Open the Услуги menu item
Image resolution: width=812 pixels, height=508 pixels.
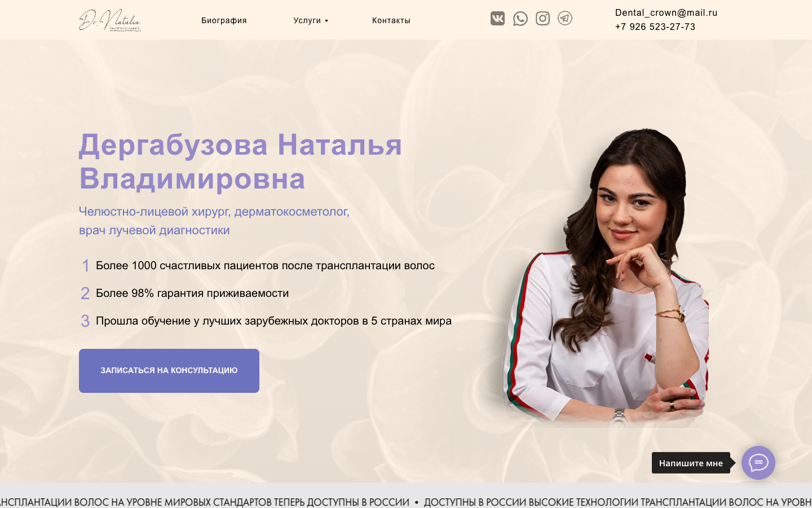tap(307, 20)
